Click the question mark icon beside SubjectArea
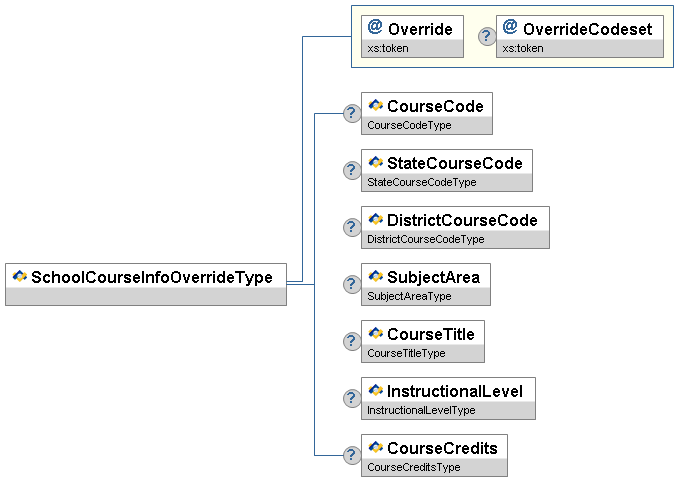Image resolution: width=678 pixels, height=481 pixels. [x=351, y=284]
